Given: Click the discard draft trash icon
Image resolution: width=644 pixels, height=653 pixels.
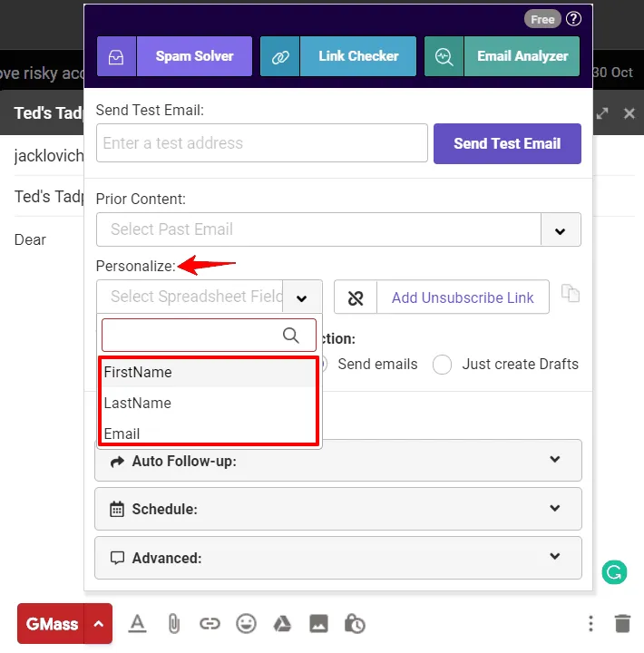Looking at the screenshot, I should (623, 624).
